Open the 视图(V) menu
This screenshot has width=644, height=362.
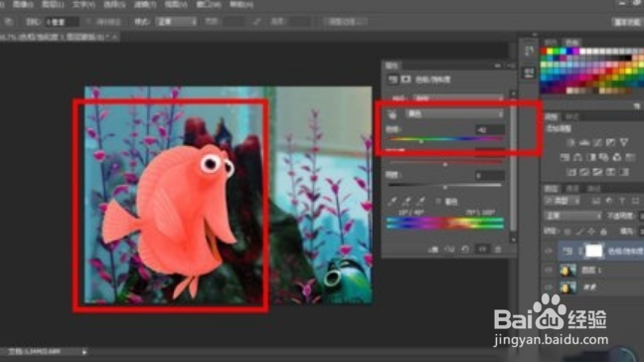[x=176, y=5]
